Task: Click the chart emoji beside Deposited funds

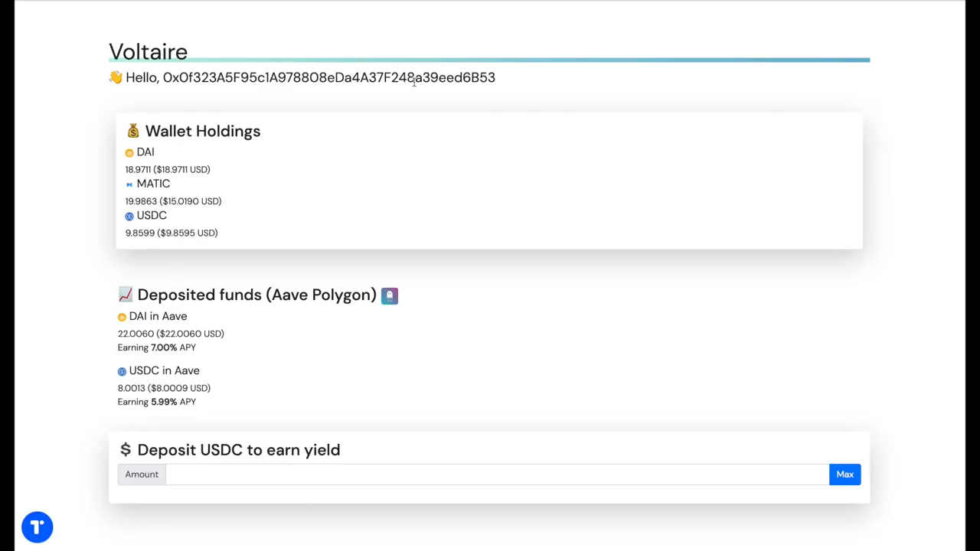Action: 126,295
